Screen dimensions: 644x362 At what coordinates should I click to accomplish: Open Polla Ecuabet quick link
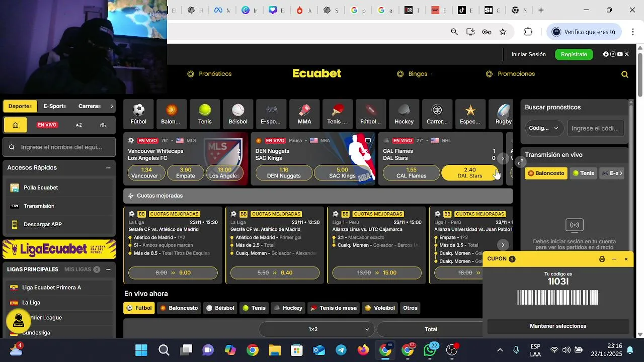click(41, 188)
